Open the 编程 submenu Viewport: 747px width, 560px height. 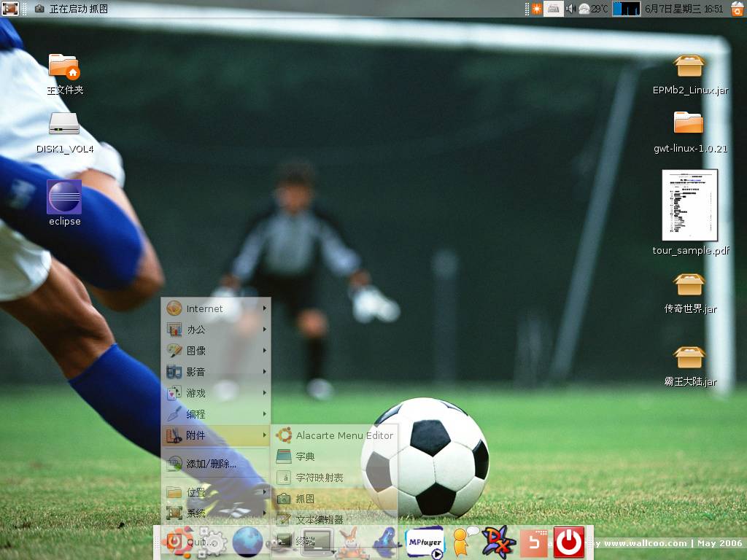click(x=216, y=414)
